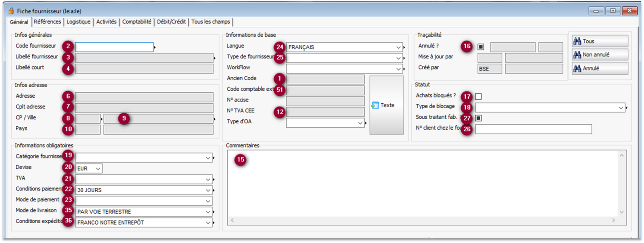This screenshot has width=644, height=243.
Task: Toggle Sous traitant fab. checkbox
Action: pyautogui.click(x=478, y=118)
